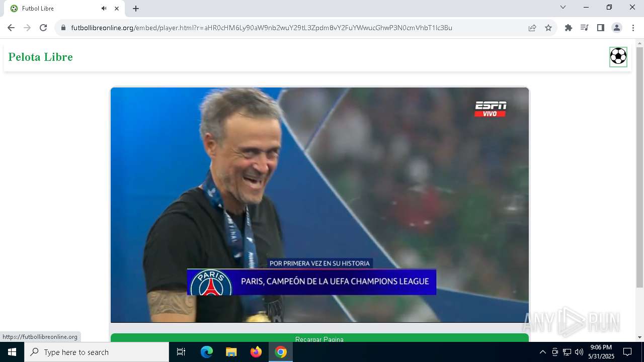The width and height of the screenshot is (644, 362).
Task: Click the Windows search box
Action: coord(97,352)
